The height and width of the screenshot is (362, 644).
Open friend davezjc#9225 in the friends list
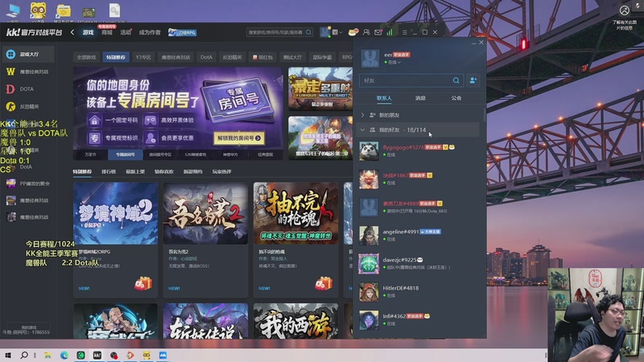tap(417, 263)
